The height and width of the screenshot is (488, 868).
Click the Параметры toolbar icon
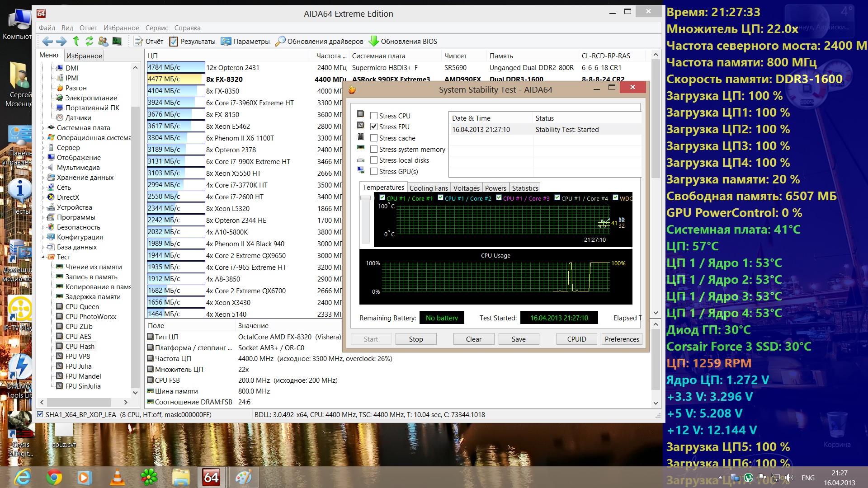pyautogui.click(x=226, y=41)
